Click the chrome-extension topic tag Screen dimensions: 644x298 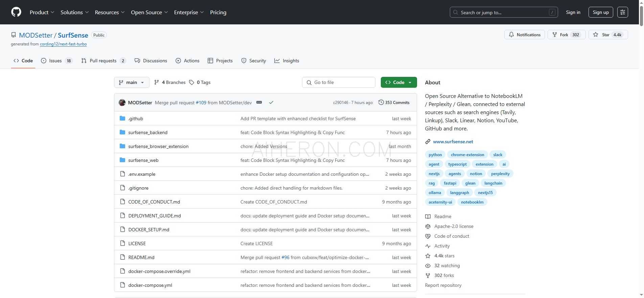point(467,155)
